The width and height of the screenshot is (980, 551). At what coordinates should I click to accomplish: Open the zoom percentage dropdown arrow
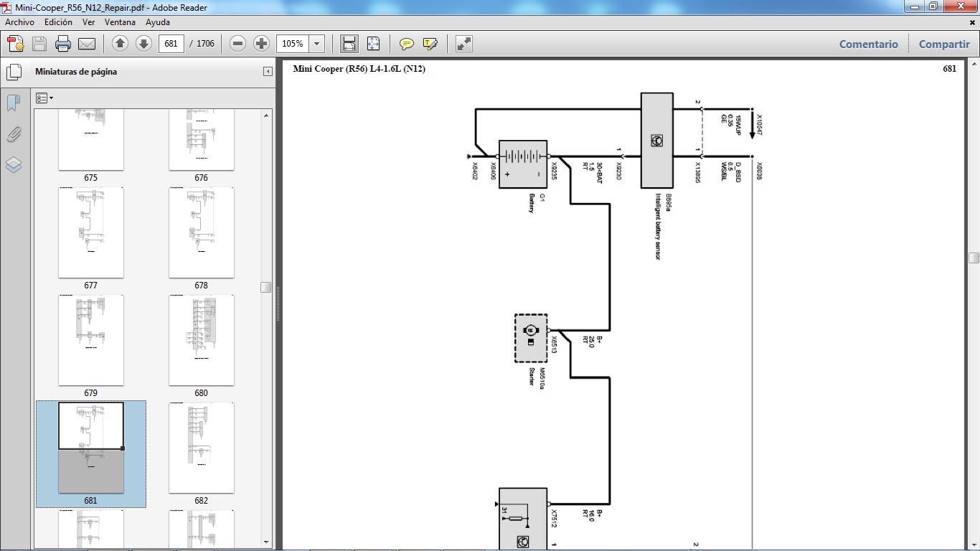[x=317, y=44]
